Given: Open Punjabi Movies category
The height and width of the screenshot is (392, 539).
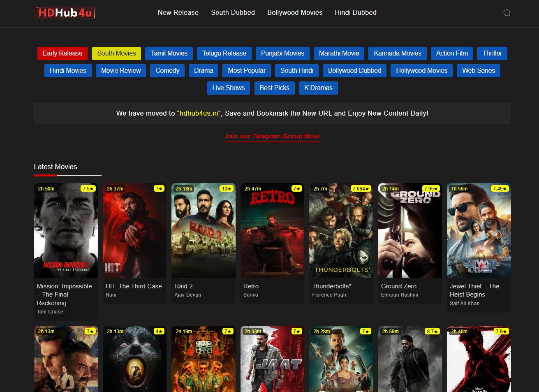Looking at the screenshot, I should pos(283,53).
